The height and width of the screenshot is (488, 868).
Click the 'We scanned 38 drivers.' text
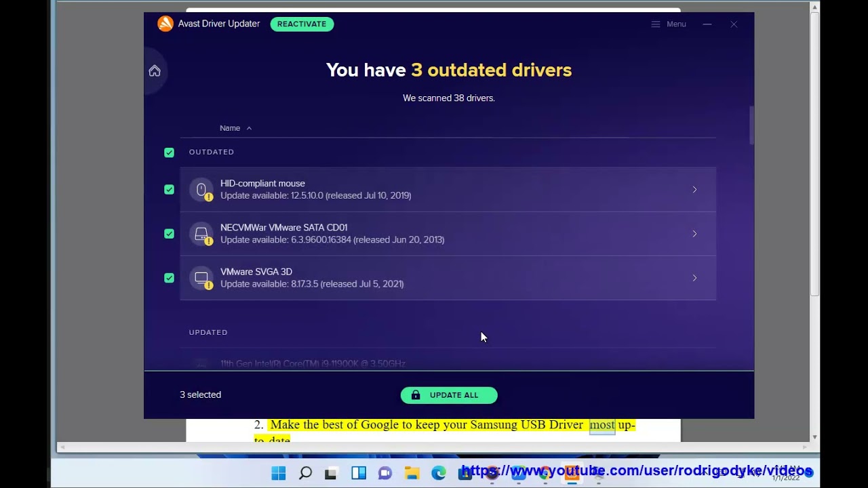(449, 98)
